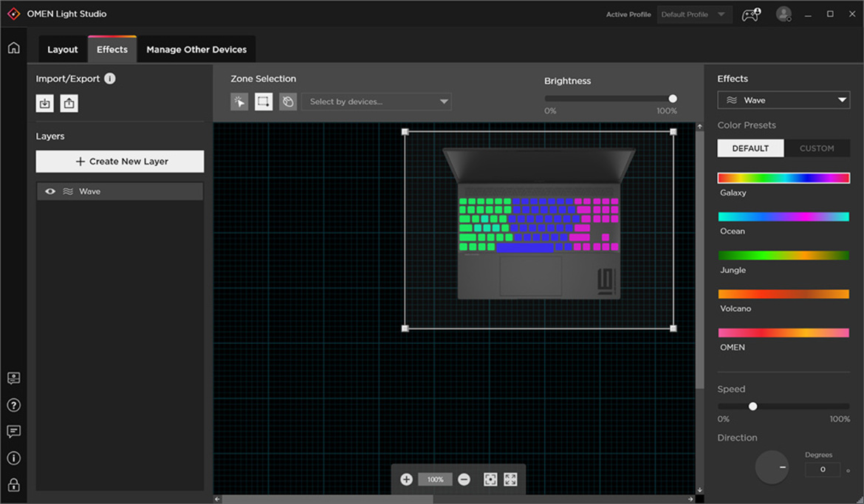This screenshot has width=864, height=504.
Task: Click the canvas horizontal scrollbar
Action: tap(327, 499)
